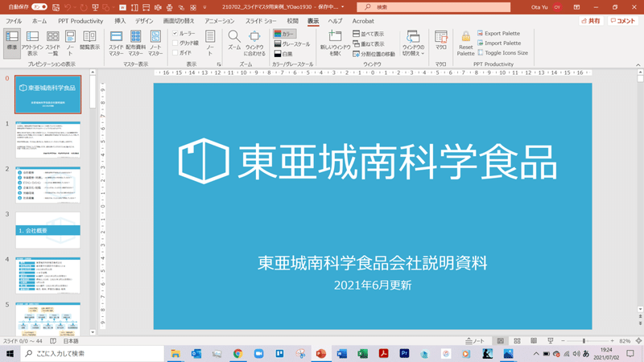Click Reset Palette lock icon
The height and width of the screenshot is (362, 644).
[x=466, y=43]
